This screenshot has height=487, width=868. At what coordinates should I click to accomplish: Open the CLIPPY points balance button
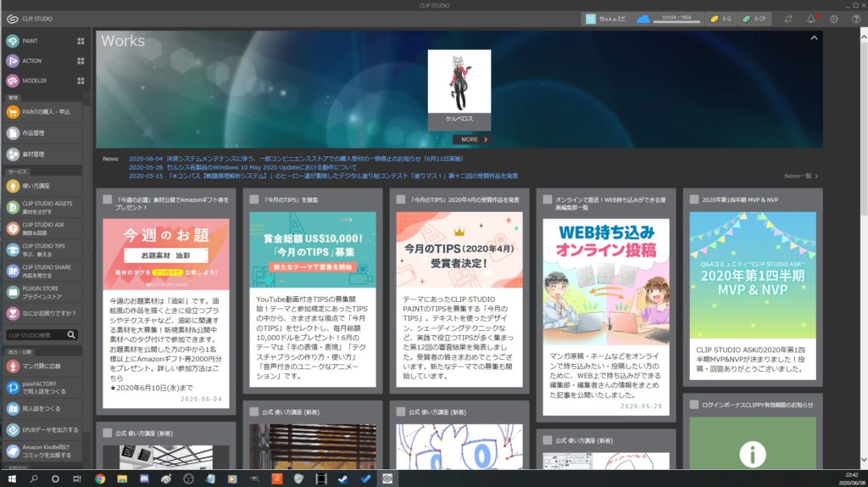[x=754, y=19]
